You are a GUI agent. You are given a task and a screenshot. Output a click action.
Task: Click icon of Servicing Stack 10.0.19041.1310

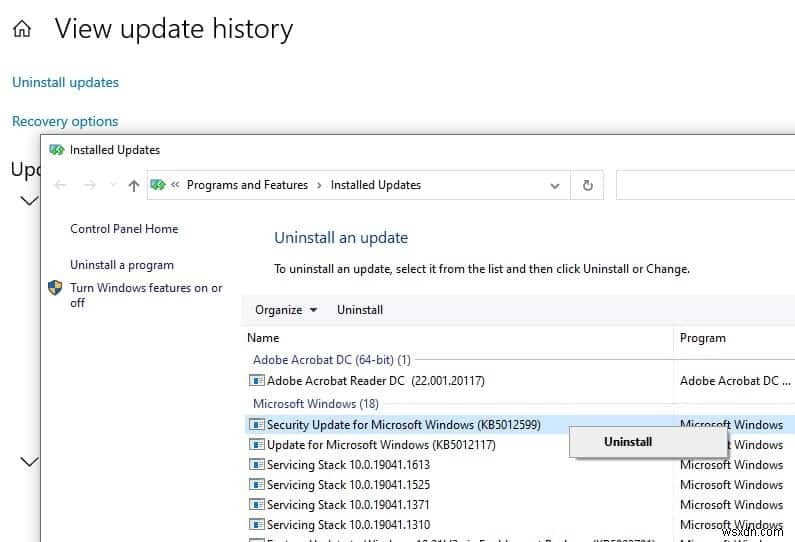pos(257,524)
